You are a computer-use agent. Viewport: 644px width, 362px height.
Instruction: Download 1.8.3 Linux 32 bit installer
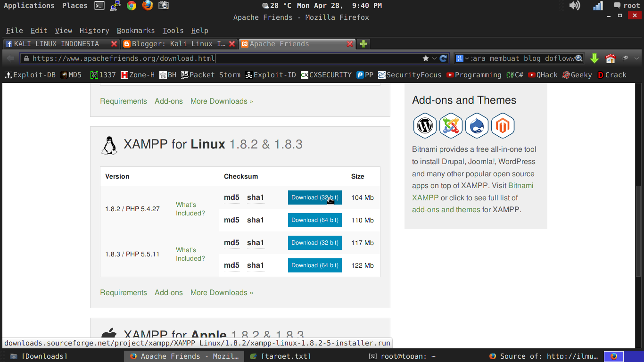point(315,243)
